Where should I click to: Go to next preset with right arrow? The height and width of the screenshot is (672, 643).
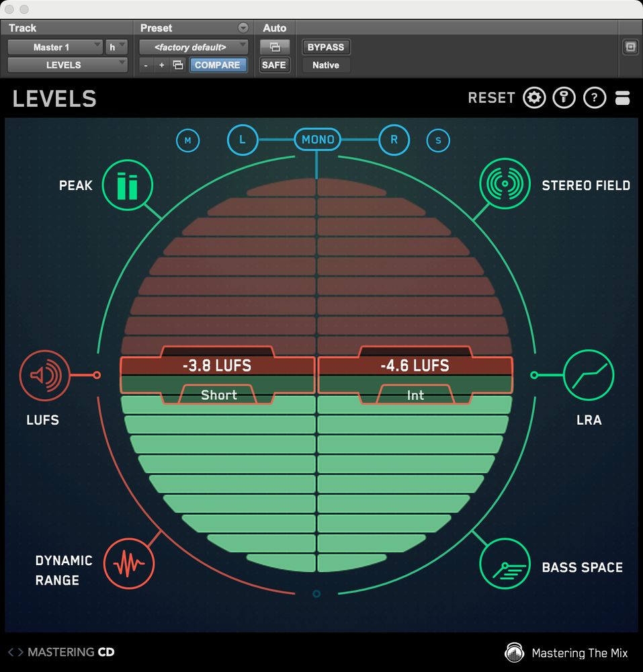[x=20, y=653]
